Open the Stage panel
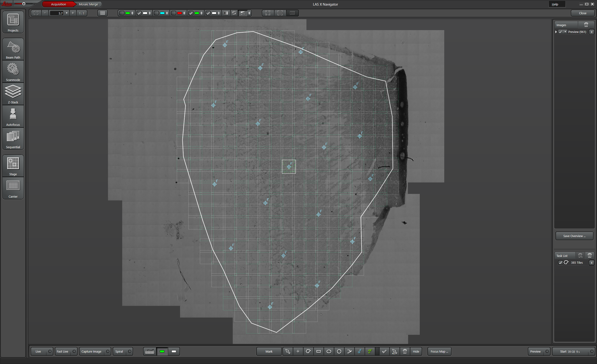This screenshot has width=597, height=364. [13, 166]
